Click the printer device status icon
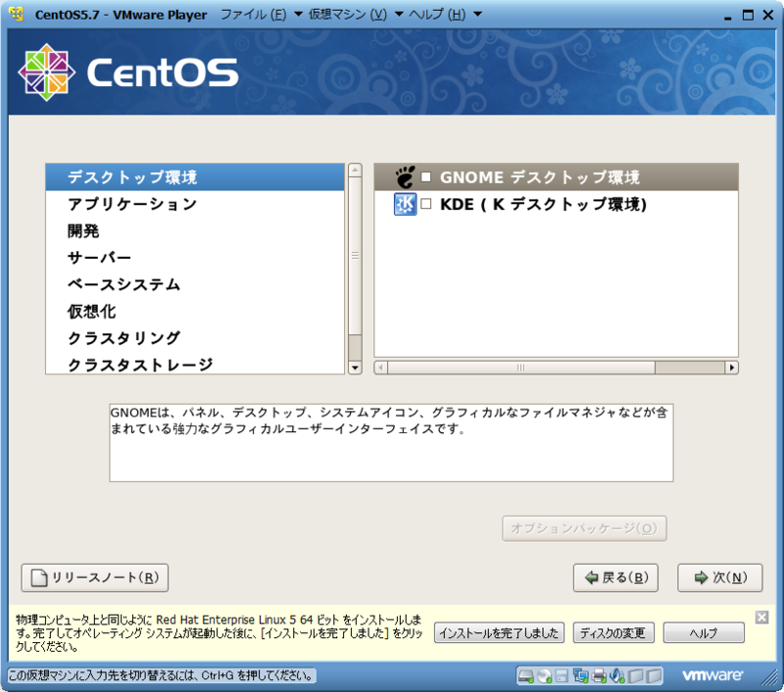The image size is (784, 692). coord(599,676)
